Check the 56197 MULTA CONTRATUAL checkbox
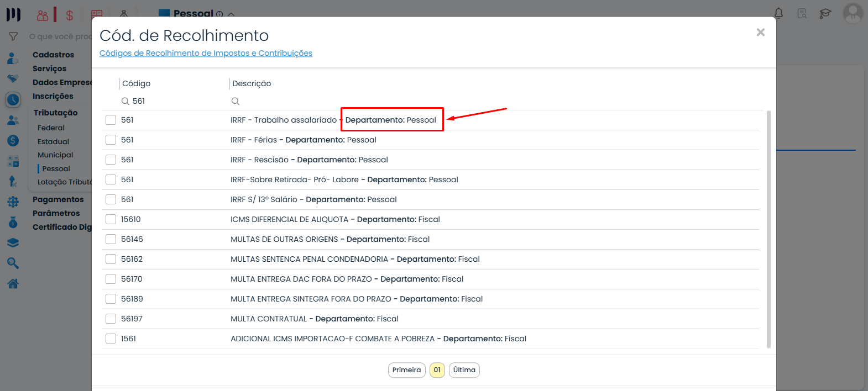 (111, 319)
